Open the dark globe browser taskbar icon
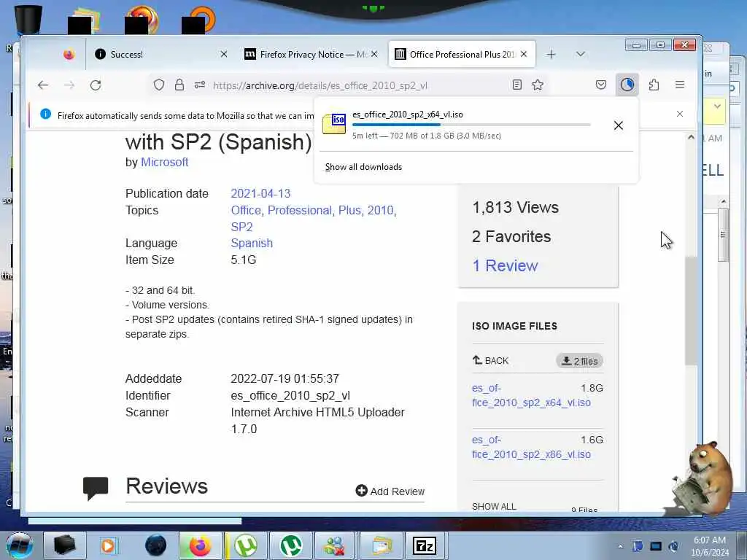747x560 pixels. pyautogui.click(x=156, y=545)
